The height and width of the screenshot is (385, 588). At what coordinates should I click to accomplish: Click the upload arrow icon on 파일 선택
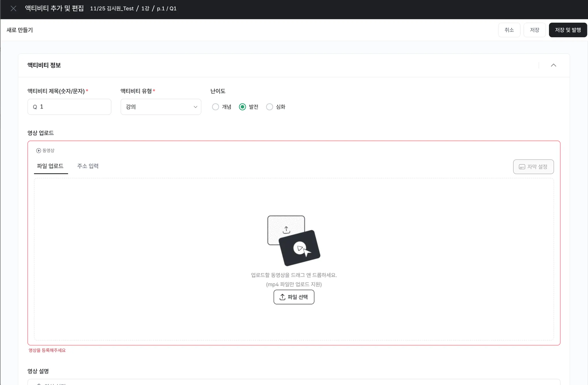[x=283, y=297]
